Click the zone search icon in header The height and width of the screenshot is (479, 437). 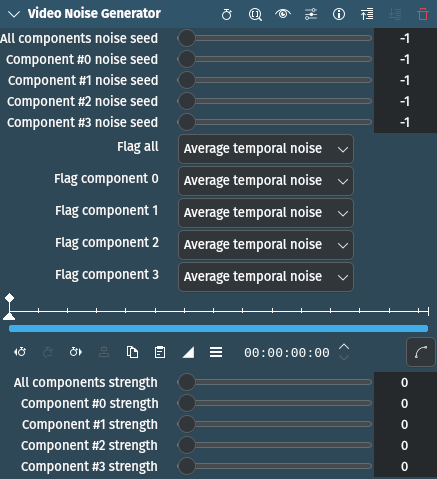click(x=255, y=14)
